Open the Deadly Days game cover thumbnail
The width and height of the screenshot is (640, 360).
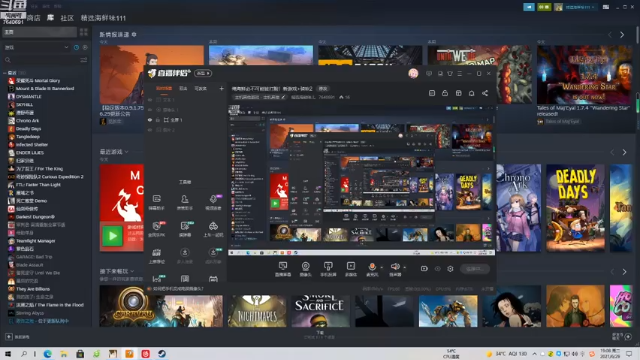click(576, 208)
